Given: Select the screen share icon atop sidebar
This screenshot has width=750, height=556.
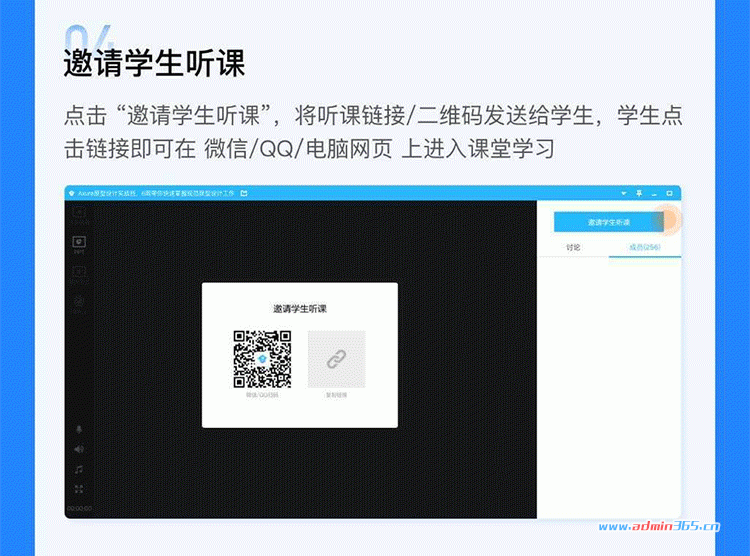Looking at the screenshot, I should point(79,214).
